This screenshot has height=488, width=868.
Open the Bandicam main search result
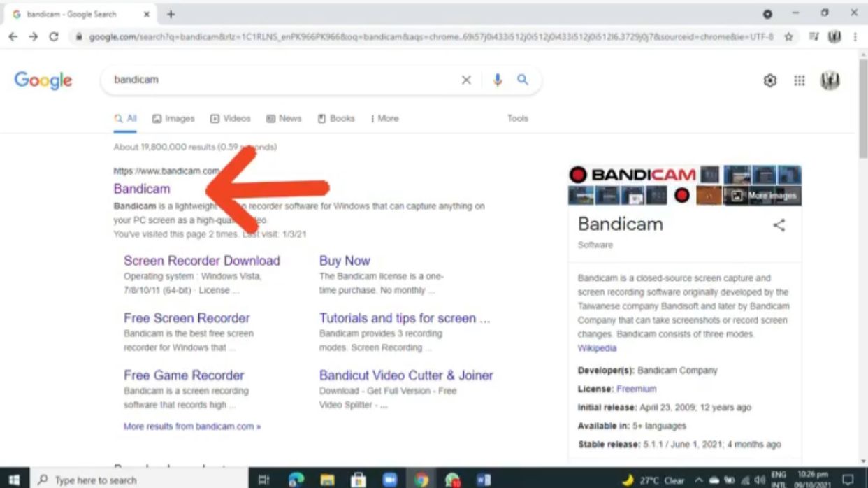142,189
